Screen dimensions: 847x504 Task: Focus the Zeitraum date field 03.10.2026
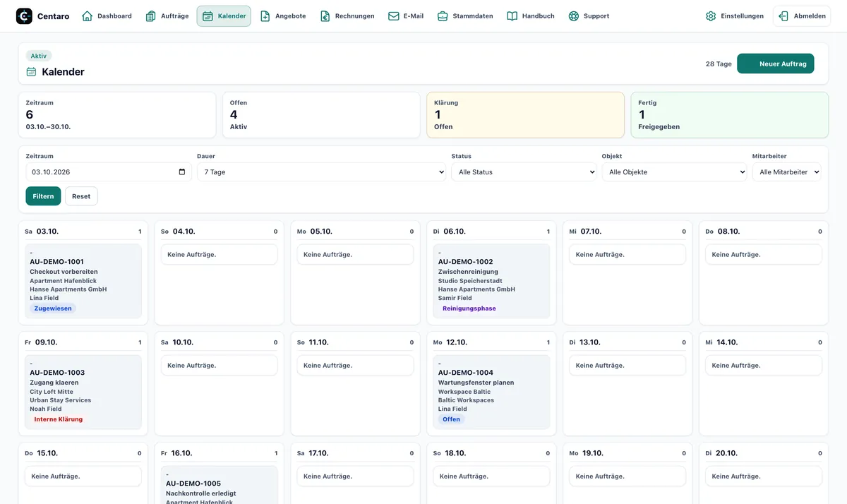coord(109,172)
